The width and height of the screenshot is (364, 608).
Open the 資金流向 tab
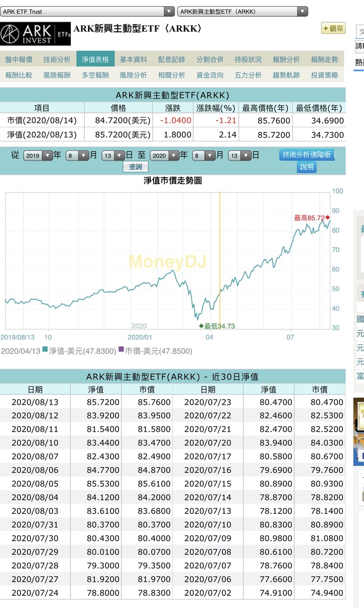(210, 75)
